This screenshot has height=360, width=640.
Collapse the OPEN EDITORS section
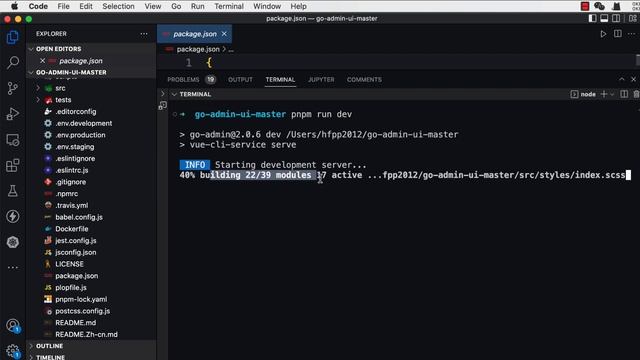tap(58, 49)
